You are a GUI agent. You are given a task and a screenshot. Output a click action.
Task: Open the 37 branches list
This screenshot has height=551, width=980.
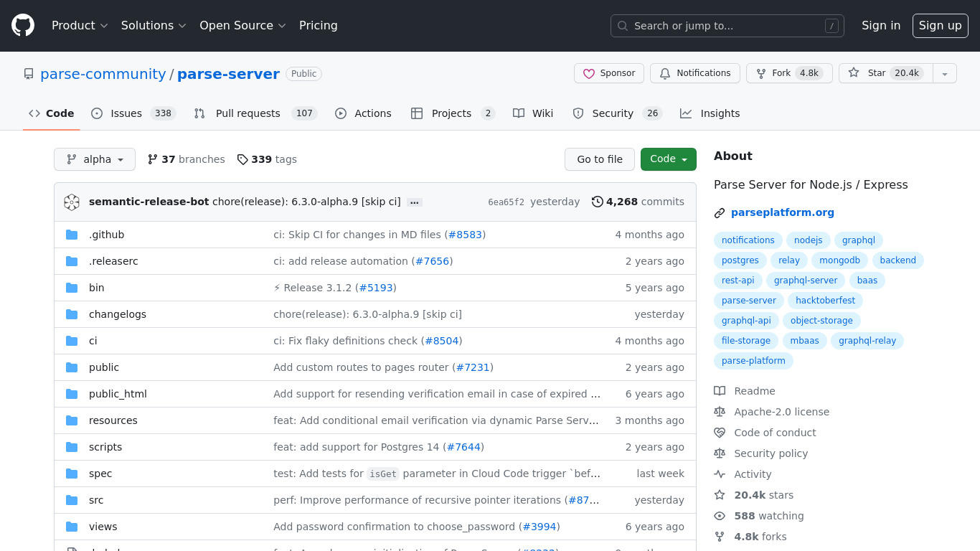pyautogui.click(x=187, y=159)
